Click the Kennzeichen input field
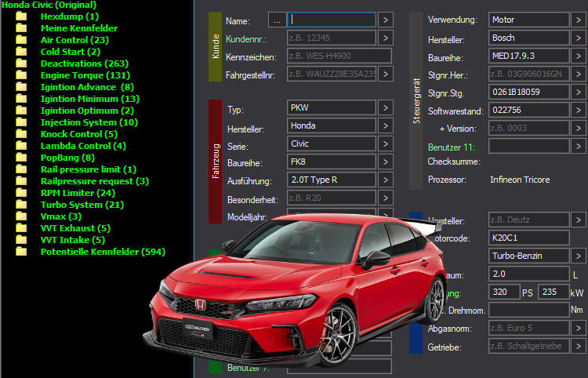This screenshot has width=588, height=378. click(x=339, y=56)
